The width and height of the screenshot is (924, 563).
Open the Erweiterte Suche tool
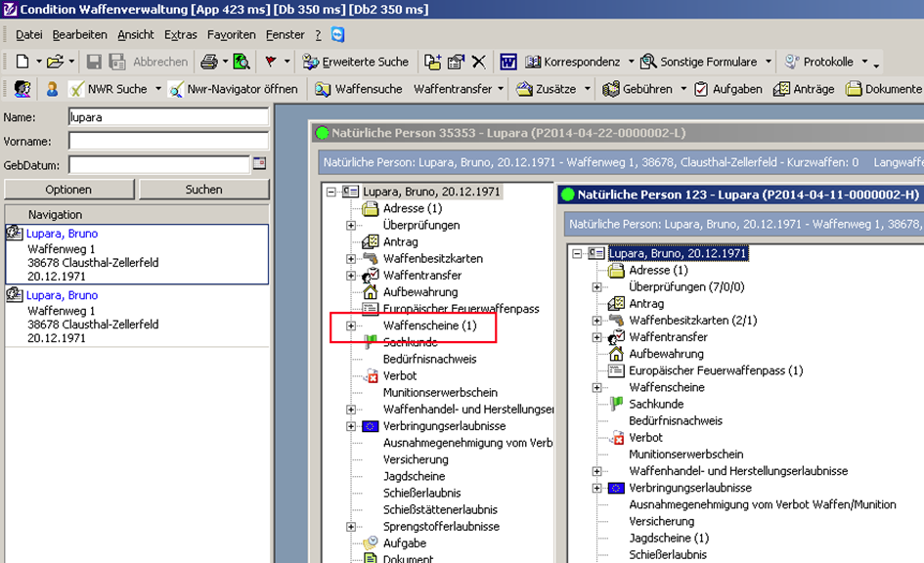coord(356,62)
